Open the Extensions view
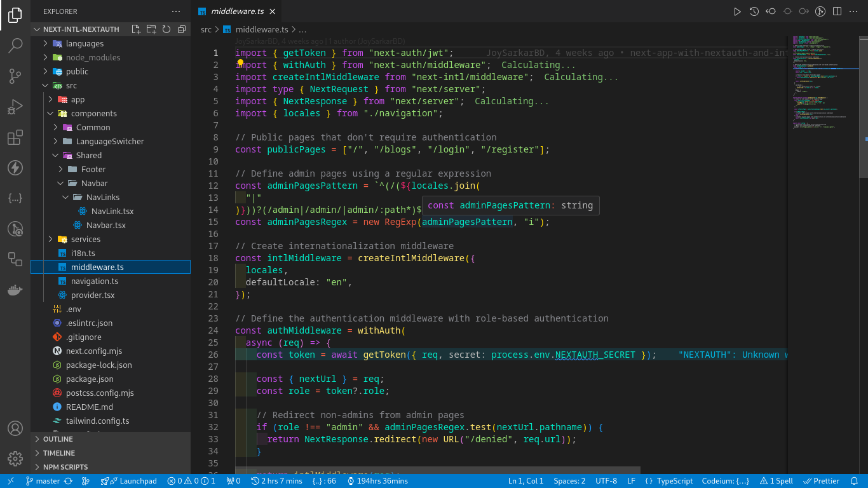Screen dimensions: 868x488 (15, 137)
